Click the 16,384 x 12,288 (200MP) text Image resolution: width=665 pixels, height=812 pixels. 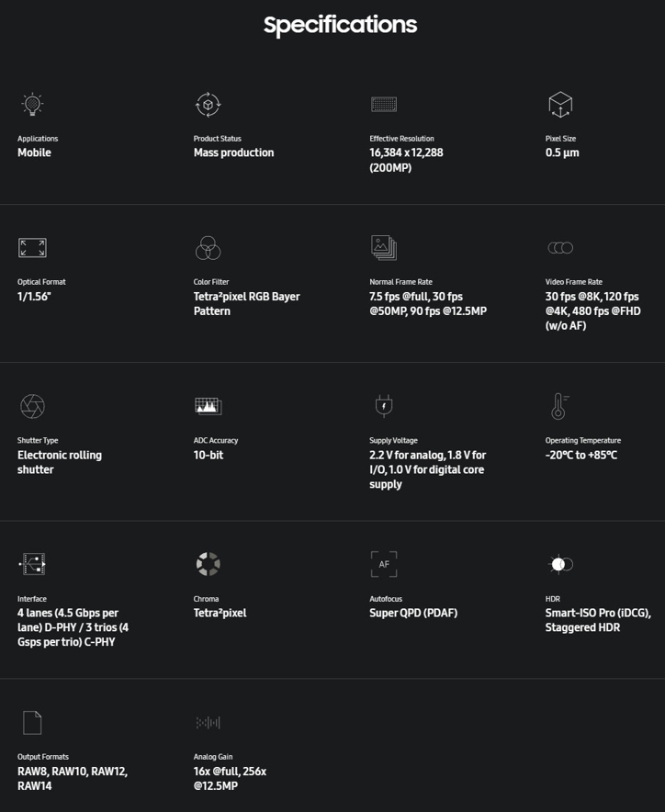click(x=406, y=160)
